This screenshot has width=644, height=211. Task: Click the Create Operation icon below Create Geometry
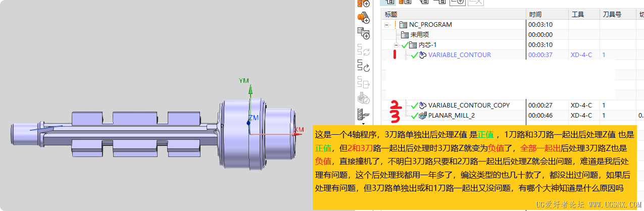(x=364, y=34)
